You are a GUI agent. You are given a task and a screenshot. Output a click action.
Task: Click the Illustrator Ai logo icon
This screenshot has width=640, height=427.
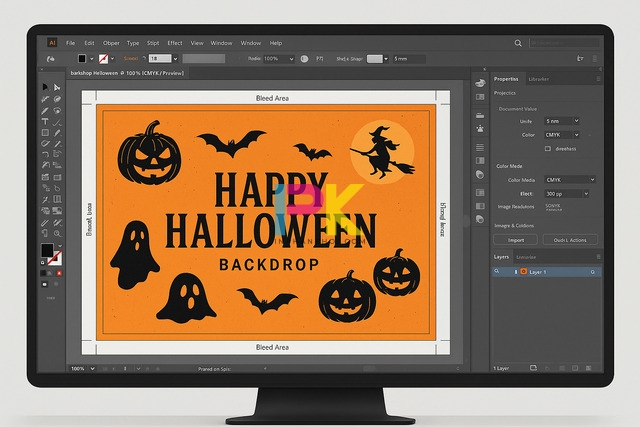point(51,43)
